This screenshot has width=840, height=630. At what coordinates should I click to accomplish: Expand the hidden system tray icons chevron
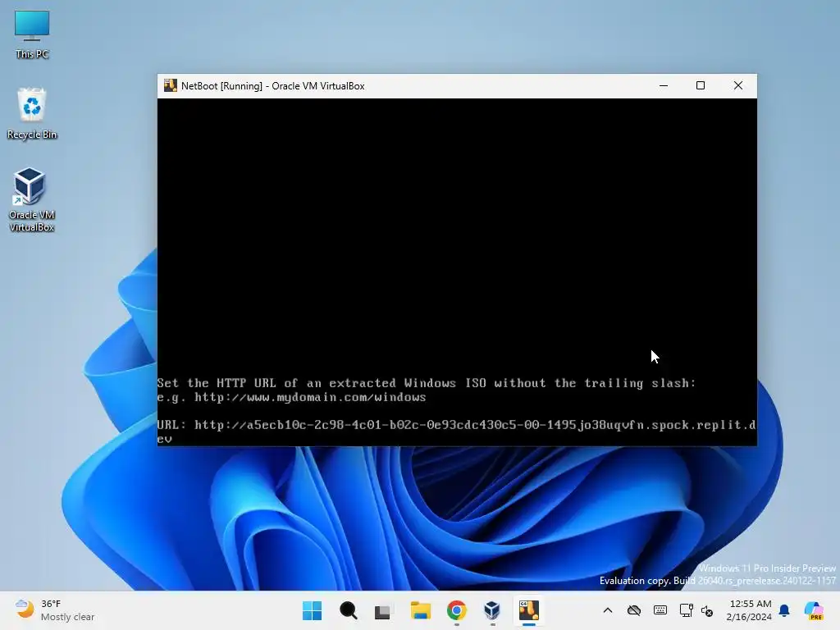[608, 610]
